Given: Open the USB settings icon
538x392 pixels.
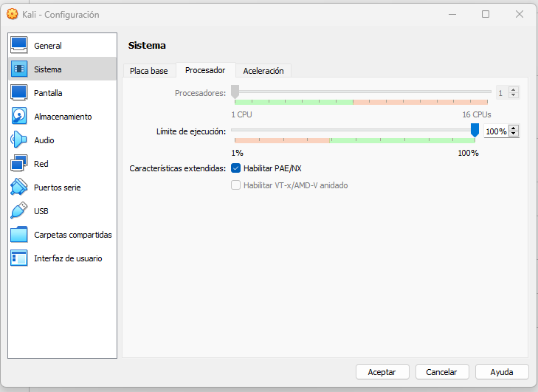Looking at the screenshot, I should click(19, 210).
